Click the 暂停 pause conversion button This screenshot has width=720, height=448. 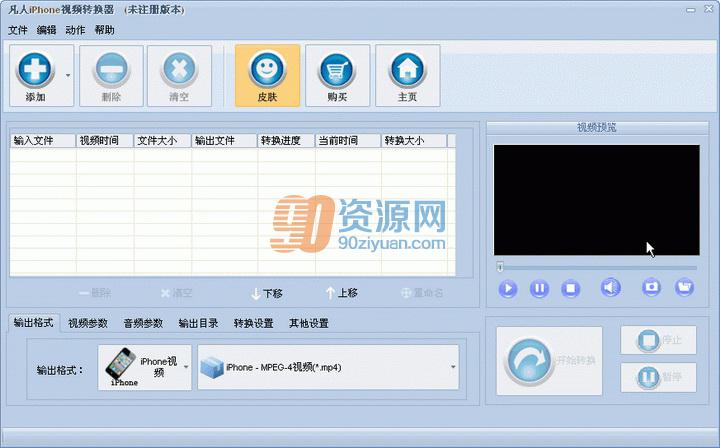coord(658,377)
